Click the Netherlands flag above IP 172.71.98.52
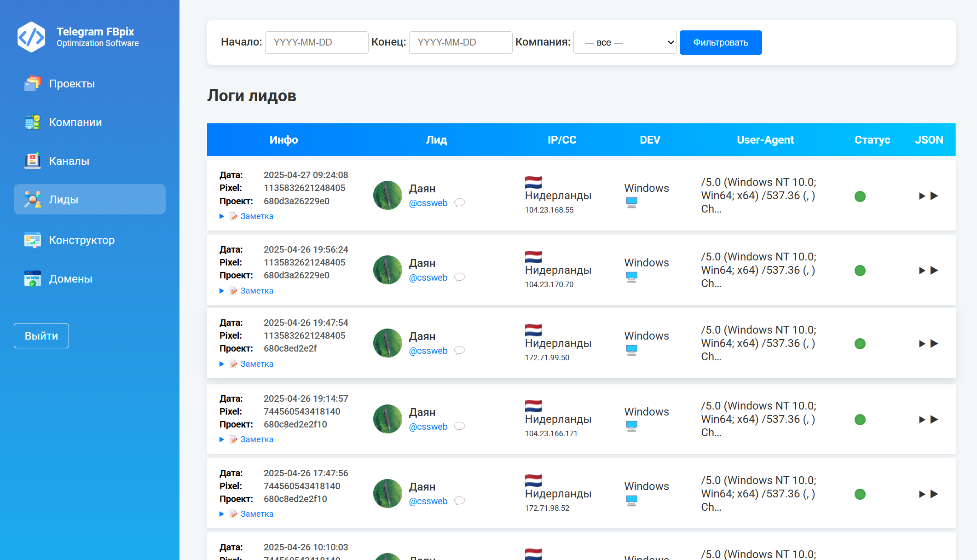Viewport: 977px width, 560px height. 533,481
